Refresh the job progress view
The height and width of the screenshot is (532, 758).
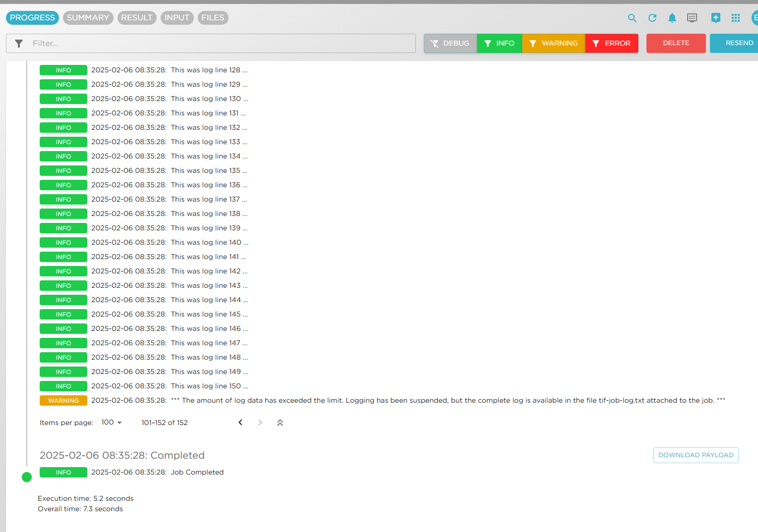[652, 18]
